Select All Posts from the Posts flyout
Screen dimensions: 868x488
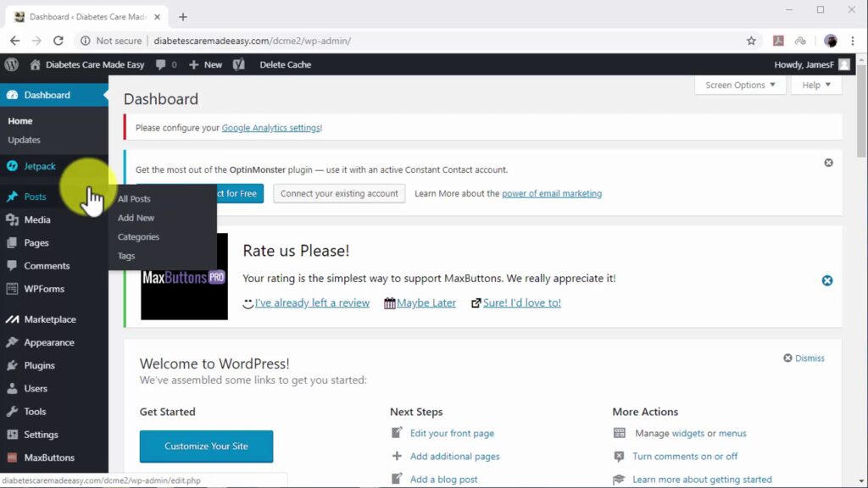point(134,198)
